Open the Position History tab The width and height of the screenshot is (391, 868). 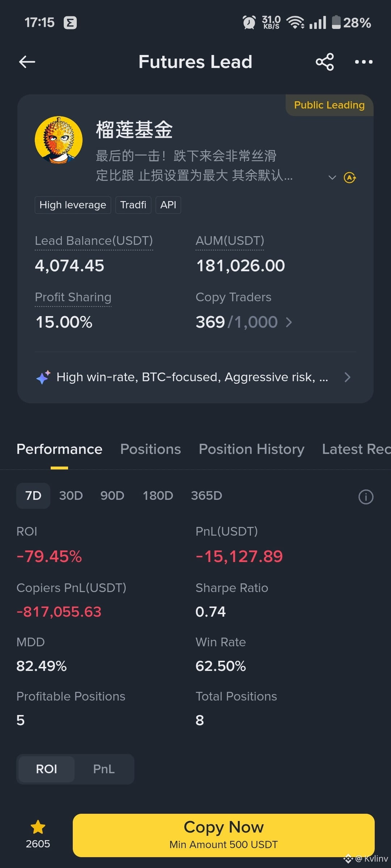252,449
